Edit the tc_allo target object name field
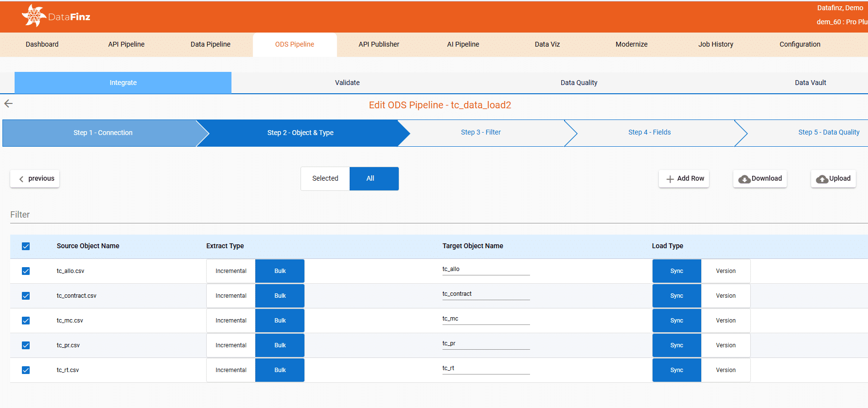Screen dimensions: 868x408 pos(486,270)
